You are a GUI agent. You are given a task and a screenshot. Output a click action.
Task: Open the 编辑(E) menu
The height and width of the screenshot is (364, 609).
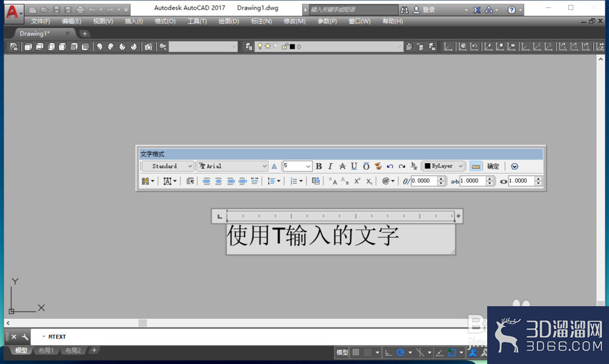click(71, 21)
